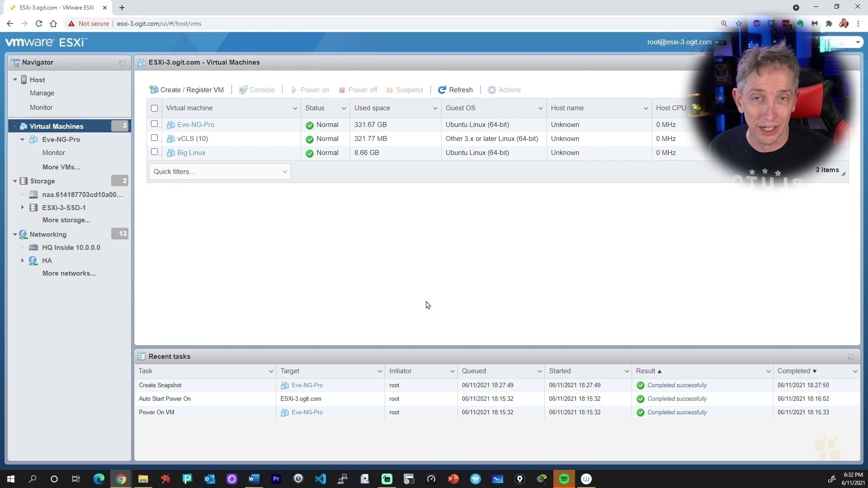Viewport: 868px width, 488px height.
Task: Expand the Storage section in Navigator
Action: click(14, 181)
